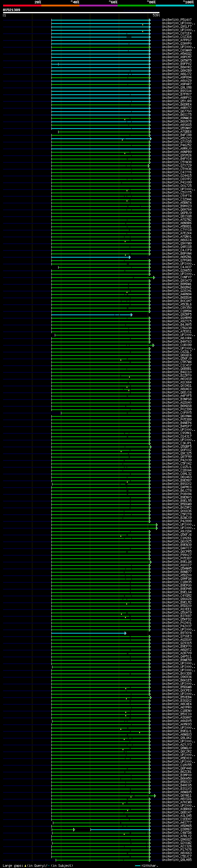Click the UniRef100_B4JNV5 label
The image size is (197, 868).
coord(177,325)
